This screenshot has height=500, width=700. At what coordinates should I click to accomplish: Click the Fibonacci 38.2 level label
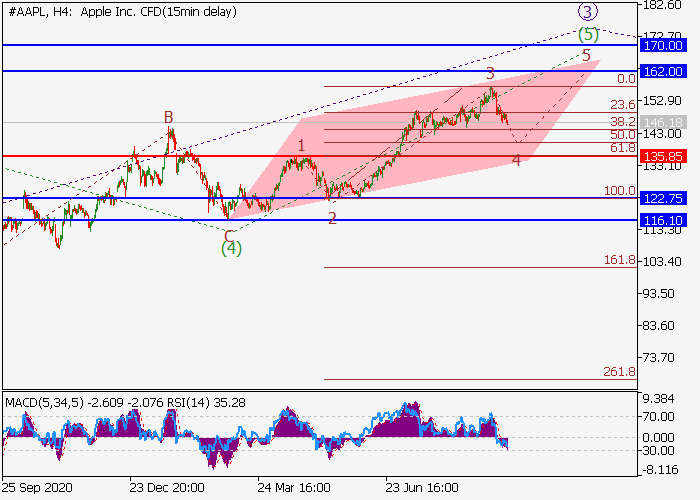(x=622, y=121)
